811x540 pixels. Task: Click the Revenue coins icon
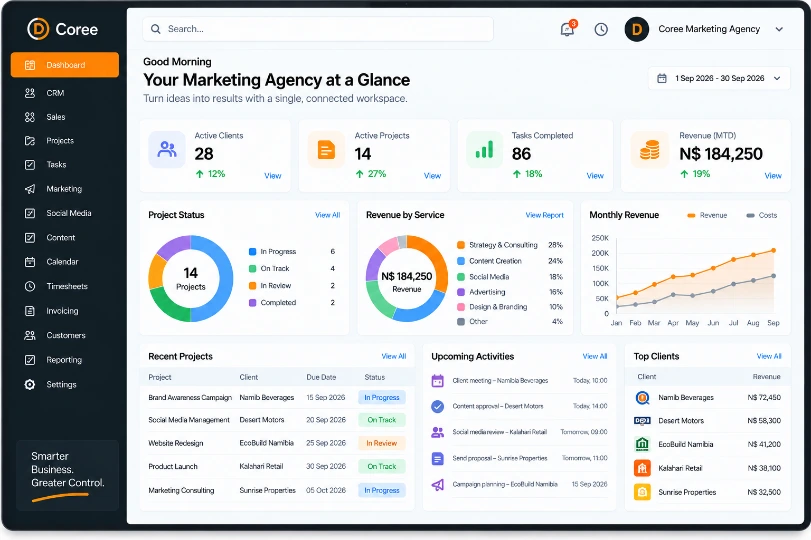coord(649,149)
